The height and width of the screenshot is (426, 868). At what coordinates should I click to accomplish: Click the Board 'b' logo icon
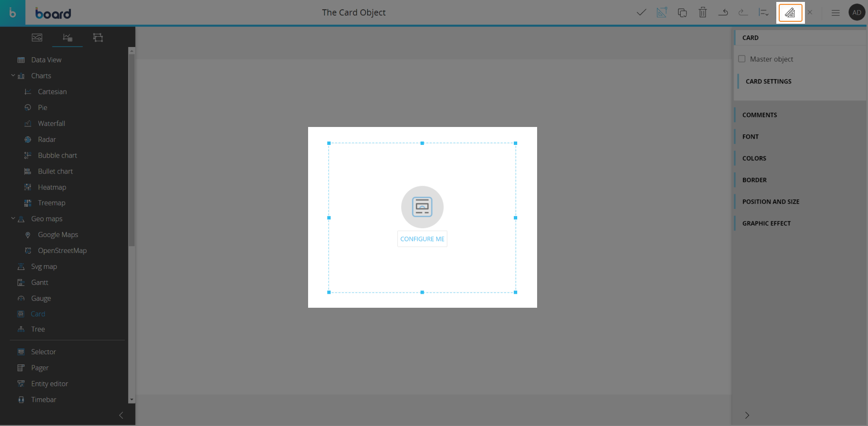pyautogui.click(x=13, y=13)
